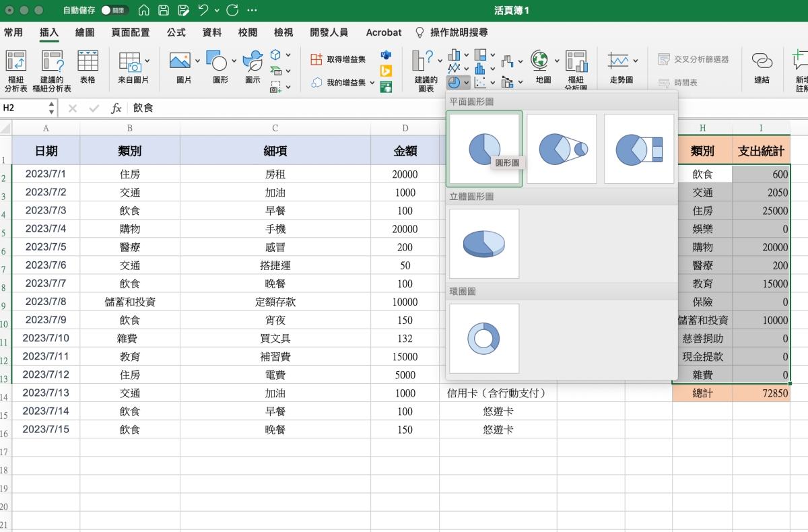Screen dimensions: 808x532
Task: Click the Redo icon in title bar
Action: [x=232, y=11]
